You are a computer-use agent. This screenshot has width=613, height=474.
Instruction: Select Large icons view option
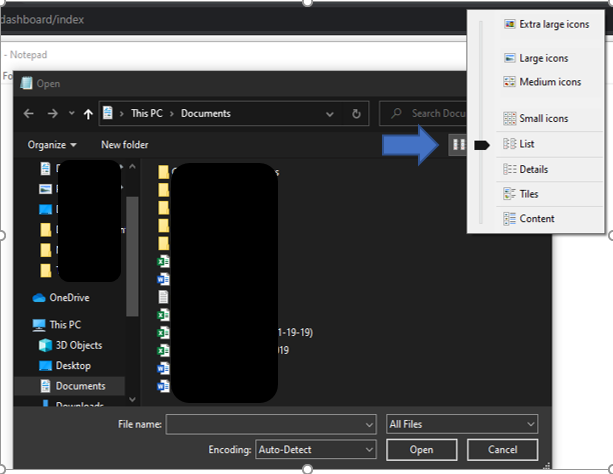[536, 58]
